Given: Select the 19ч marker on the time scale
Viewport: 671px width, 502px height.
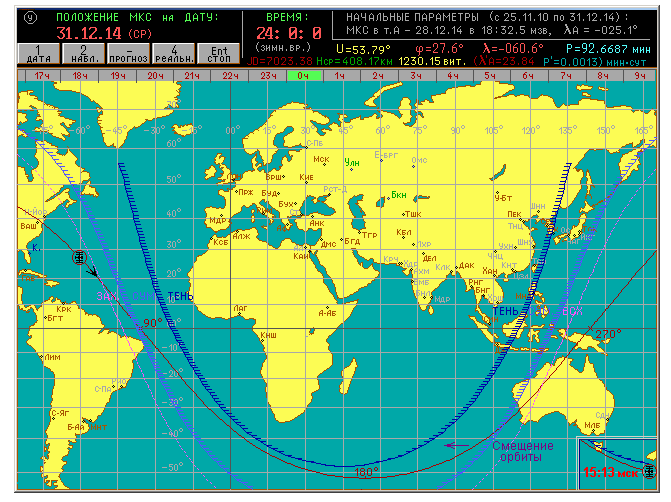Looking at the screenshot, I should (x=118, y=76).
